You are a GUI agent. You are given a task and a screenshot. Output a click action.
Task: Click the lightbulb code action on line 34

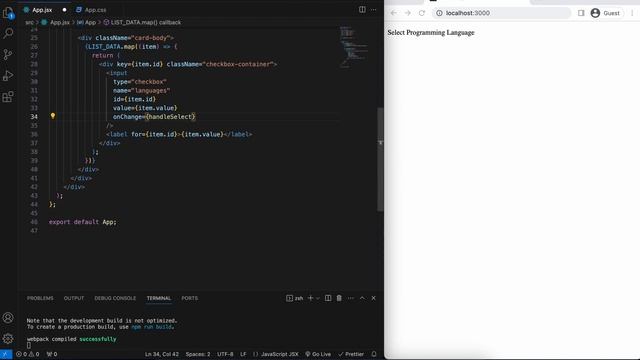tap(53, 116)
